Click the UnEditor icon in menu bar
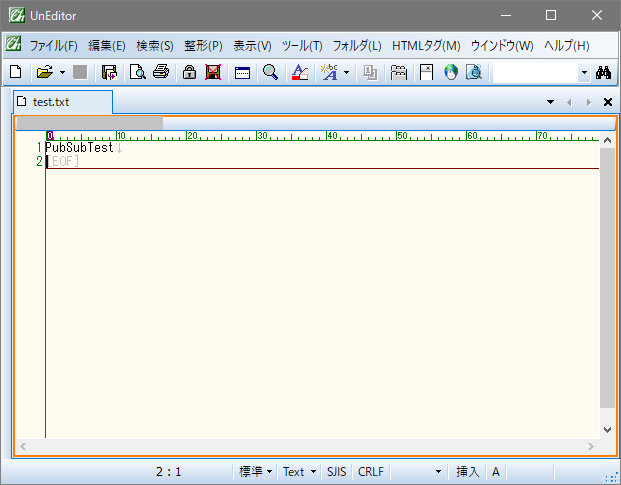Viewport: 621px width, 485px height. 13,43
